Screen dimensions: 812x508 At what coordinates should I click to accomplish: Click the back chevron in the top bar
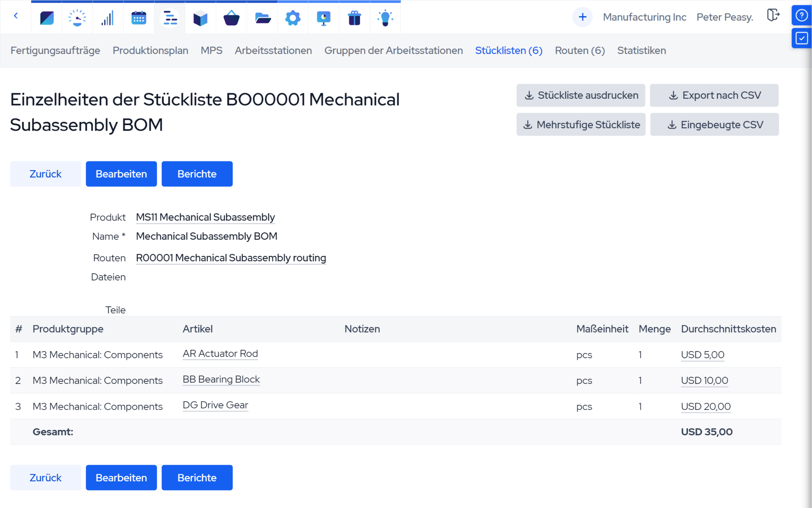click(x=16, y=16)
